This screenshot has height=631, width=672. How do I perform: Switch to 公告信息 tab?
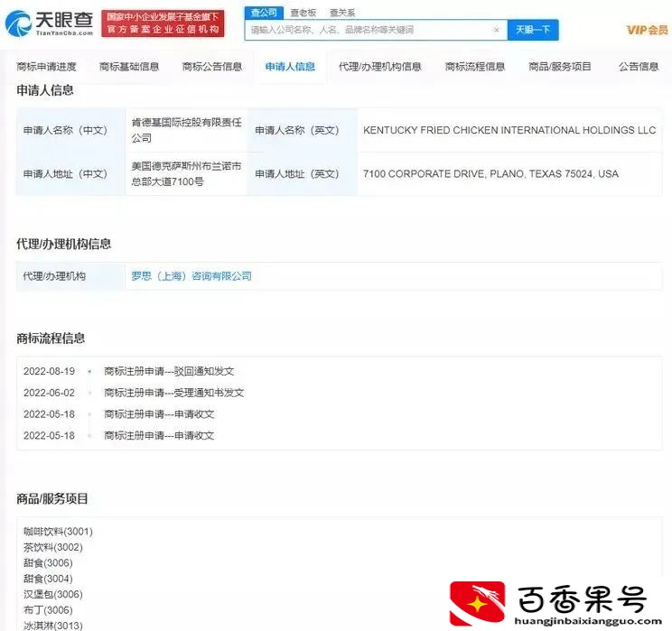639,67
